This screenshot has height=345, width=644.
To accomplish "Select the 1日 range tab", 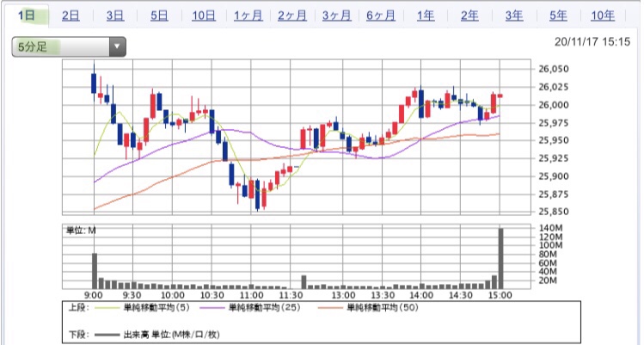I will click(27, 15).
